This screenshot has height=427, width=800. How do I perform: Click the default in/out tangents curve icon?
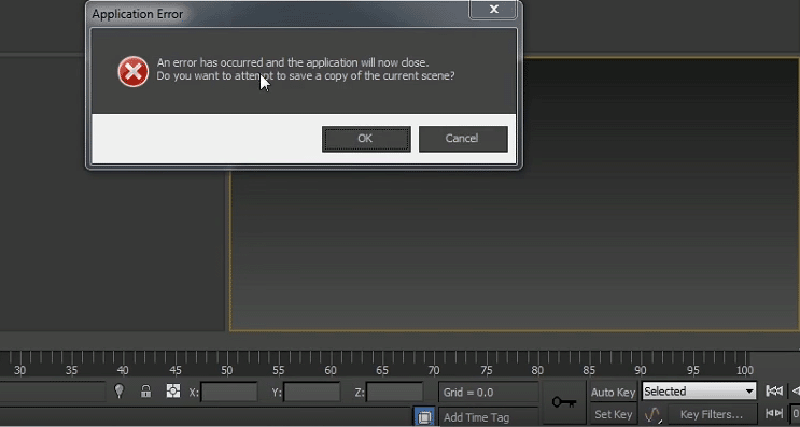click(x=653, y=414)
